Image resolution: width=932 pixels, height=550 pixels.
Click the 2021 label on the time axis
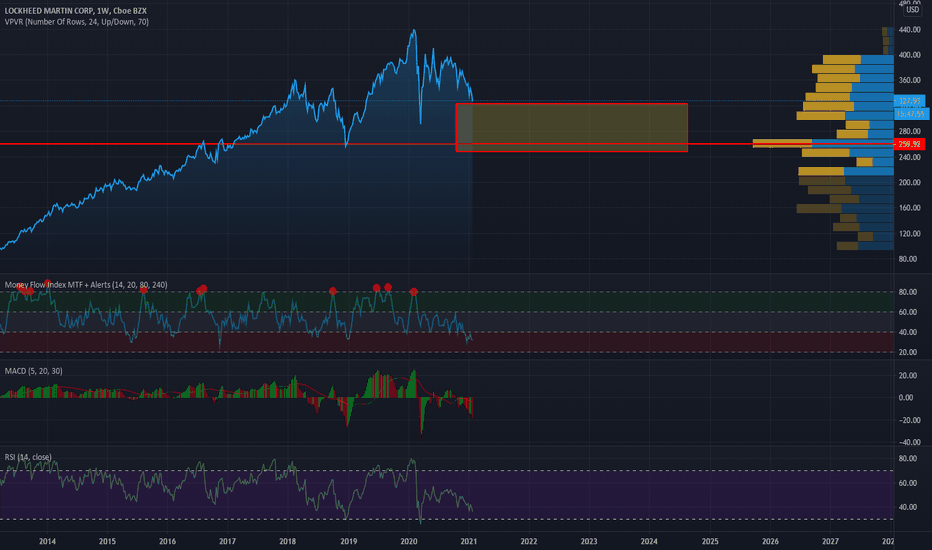468,541
